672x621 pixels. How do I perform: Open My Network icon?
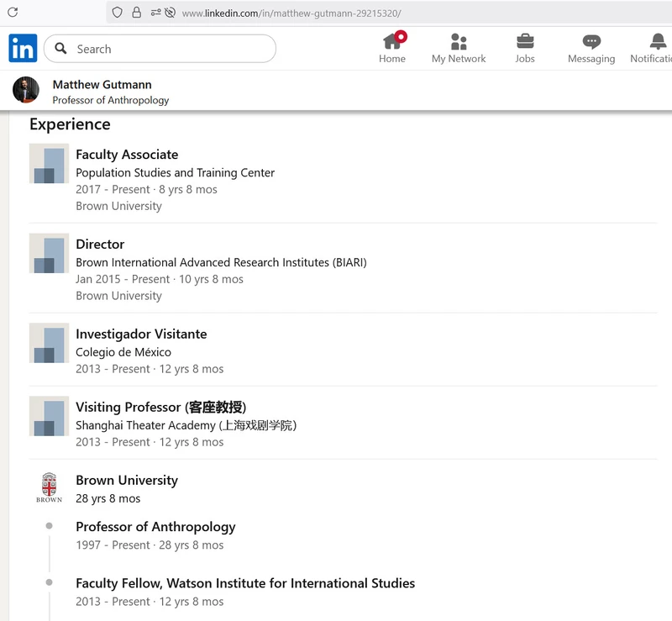(x=459, y=42)
